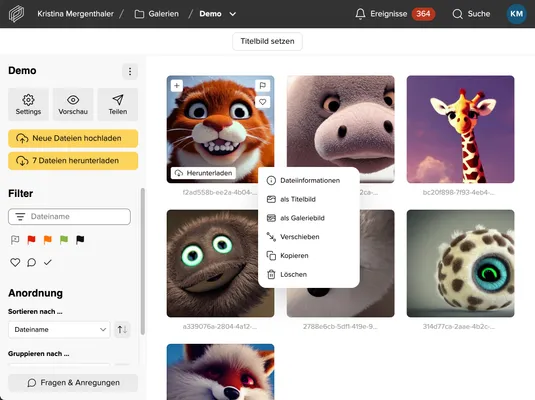Click Neue Dateien hochladen
Viewport: 535px width, 400px height.
tap(73, 138)
